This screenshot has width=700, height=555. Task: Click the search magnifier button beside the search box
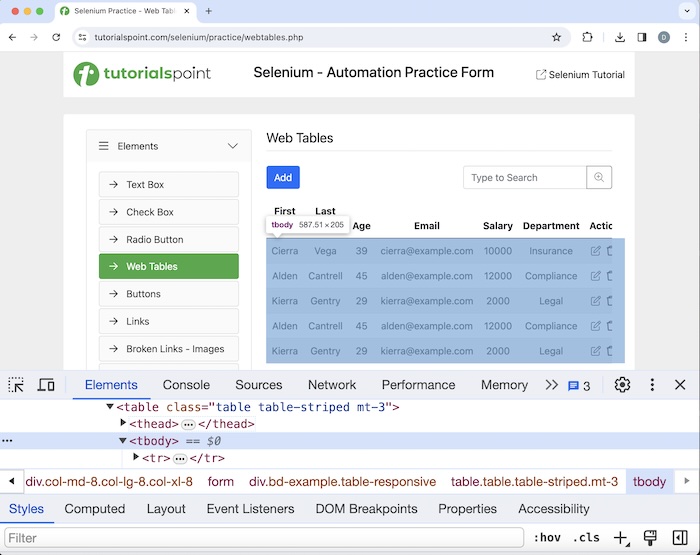click(599, 178)
